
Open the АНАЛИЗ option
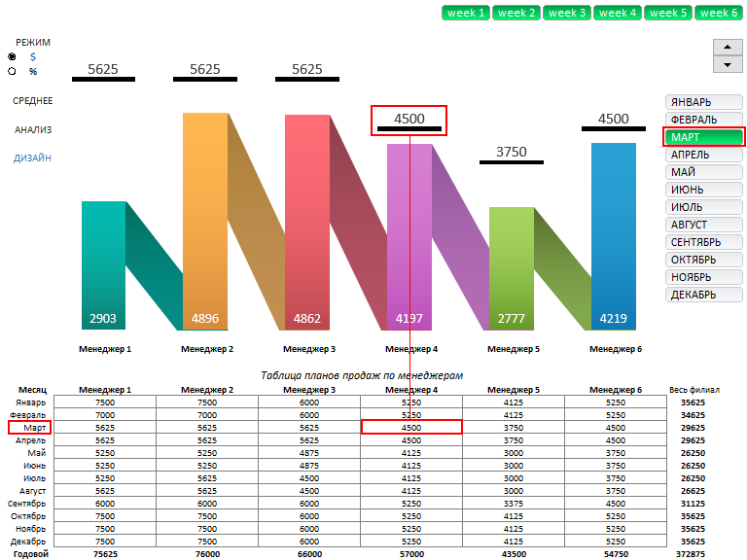[x=33, y=129]
